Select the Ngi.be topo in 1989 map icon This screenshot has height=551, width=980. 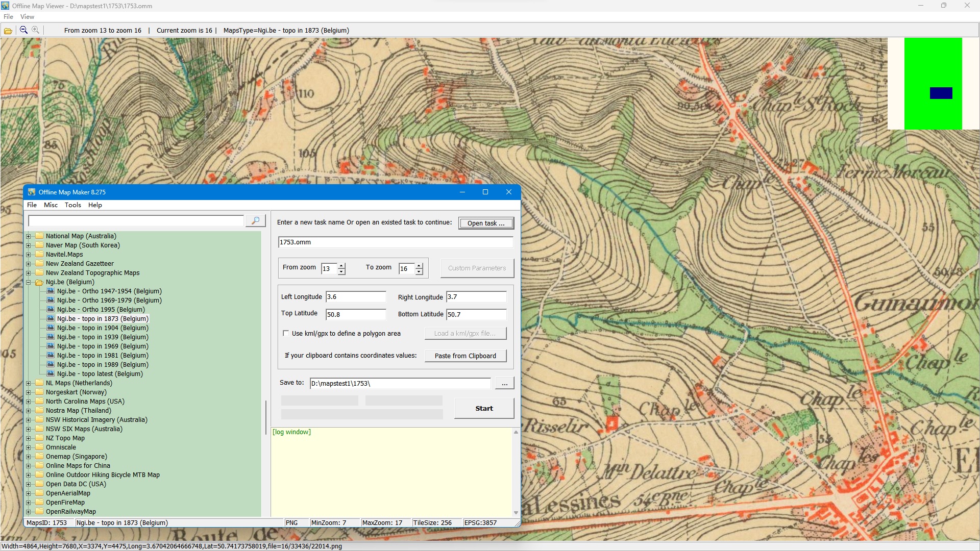coord(51,364)
